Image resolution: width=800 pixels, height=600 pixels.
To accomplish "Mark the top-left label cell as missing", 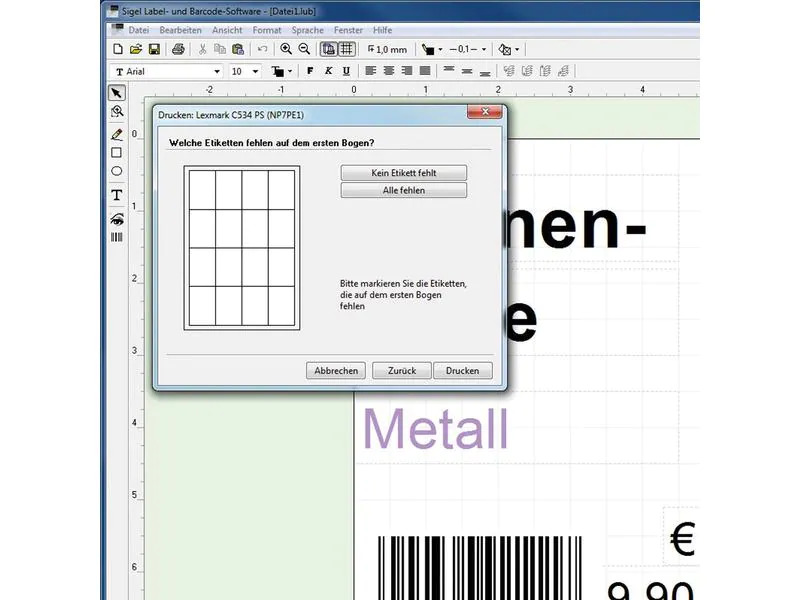I will pyautogui.click(x=202, y=190).
